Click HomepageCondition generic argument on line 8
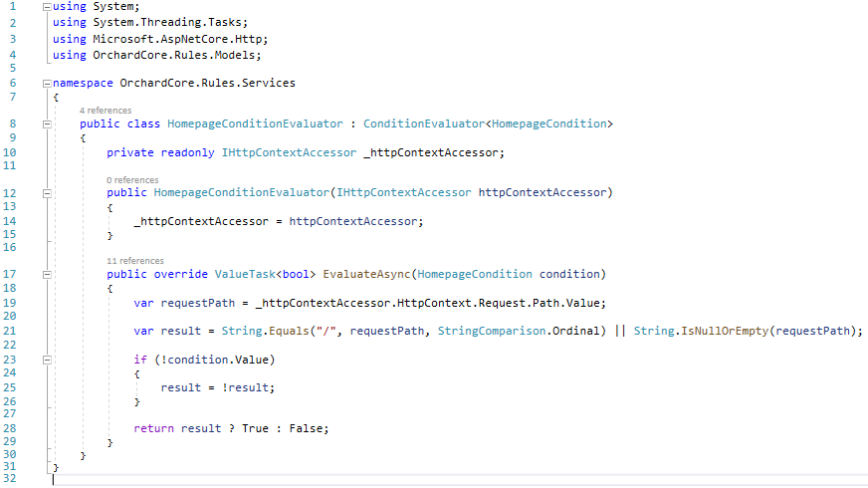Viewport: 868px width, 488px height. (549, 124)
